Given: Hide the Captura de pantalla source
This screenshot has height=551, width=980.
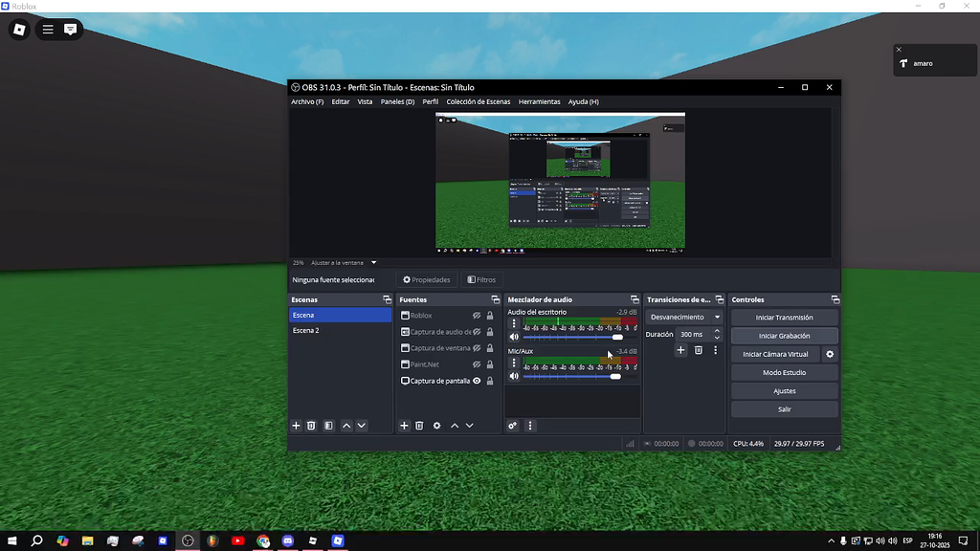Looking at the screenshot, I should pos(477,381).
